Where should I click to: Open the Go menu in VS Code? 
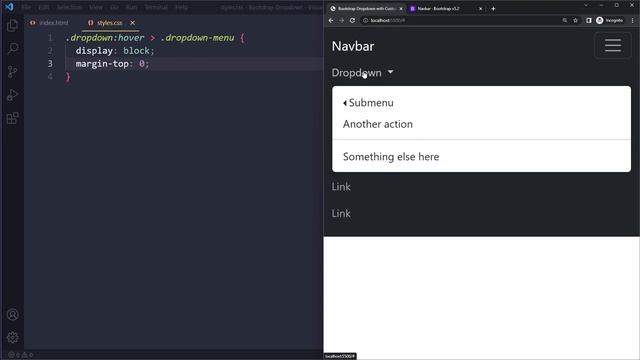coord(114,7)
